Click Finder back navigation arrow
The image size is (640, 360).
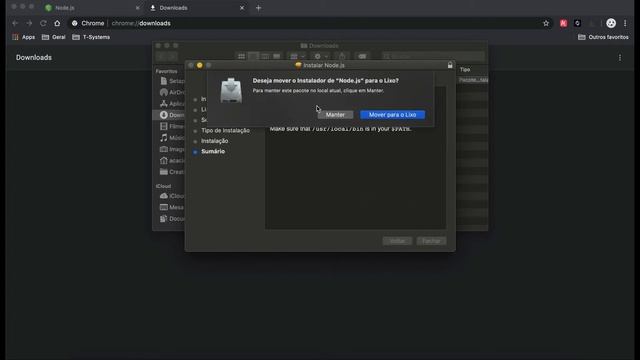161,56
